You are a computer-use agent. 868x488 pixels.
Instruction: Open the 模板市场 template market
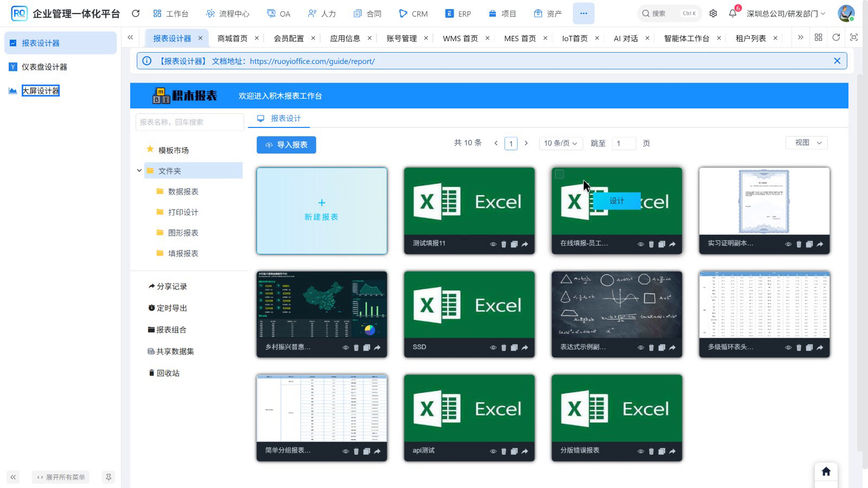click(174, 150)
